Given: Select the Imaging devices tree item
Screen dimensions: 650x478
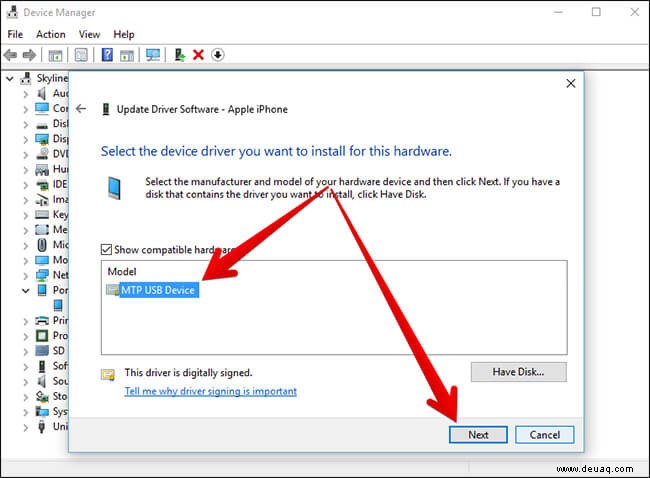Looking at the screenshot, I should click(x=51, y=199).
